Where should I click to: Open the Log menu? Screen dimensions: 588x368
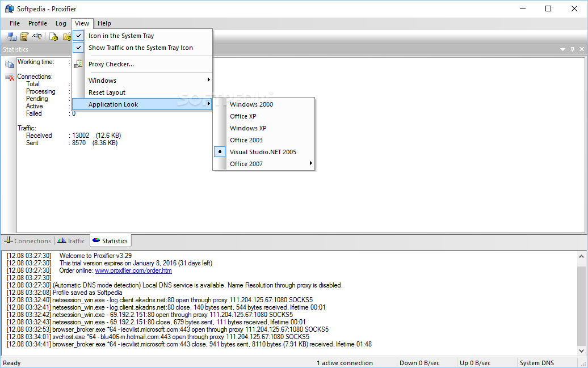[61, 23]
